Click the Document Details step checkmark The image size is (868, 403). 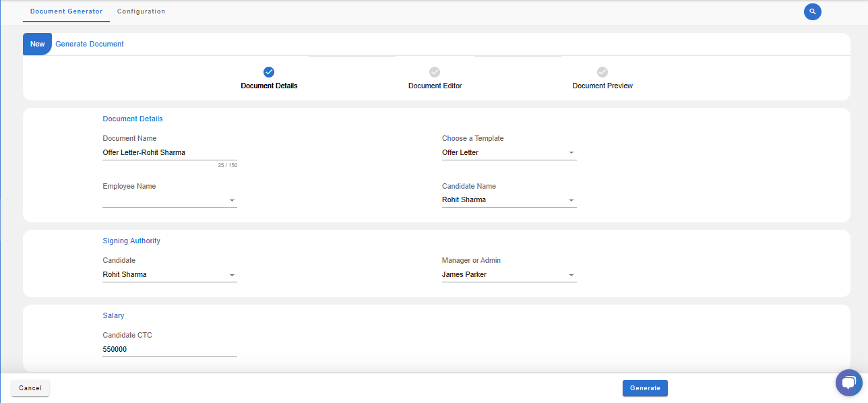click(x=269, y=72)
